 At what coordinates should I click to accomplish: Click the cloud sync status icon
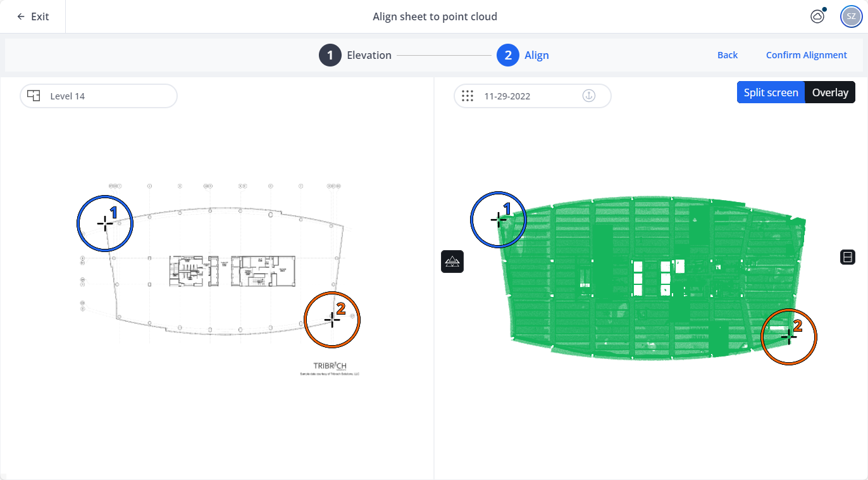pos(817,16)
